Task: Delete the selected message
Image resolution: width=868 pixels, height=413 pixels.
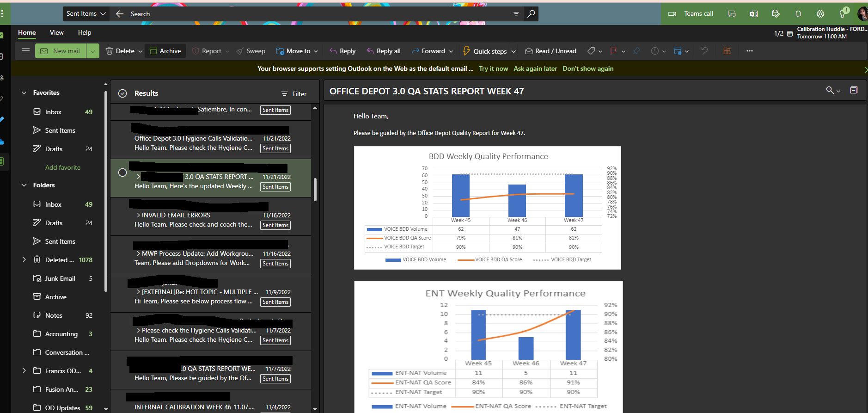Action: (120, 51)
